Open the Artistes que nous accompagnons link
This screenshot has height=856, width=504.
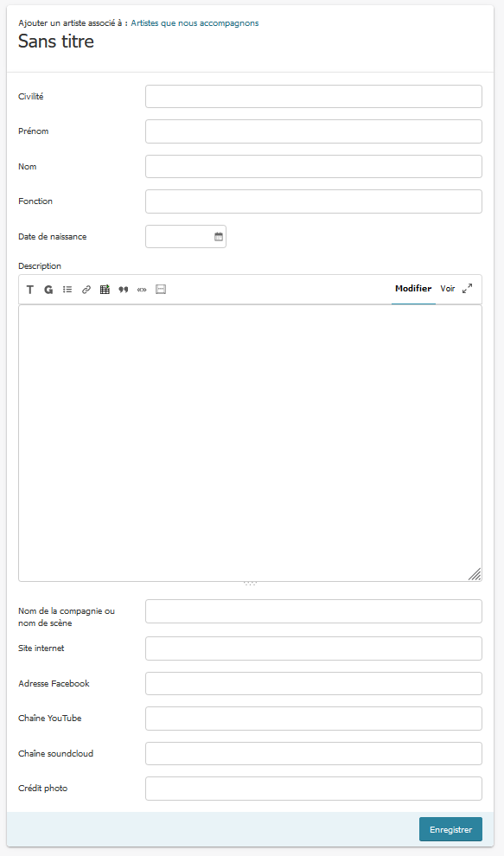point(195,23)
